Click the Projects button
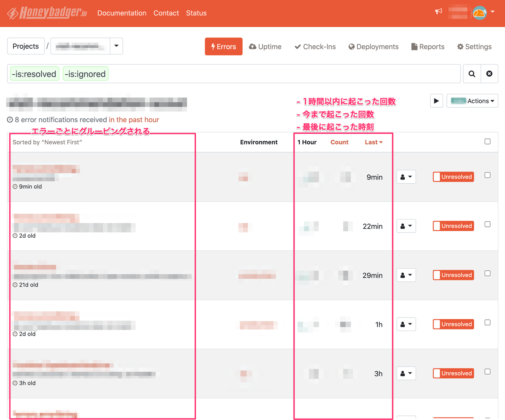The width and height of the screenshot is (505, 420). pyautogui.click(x=26, y=46)
